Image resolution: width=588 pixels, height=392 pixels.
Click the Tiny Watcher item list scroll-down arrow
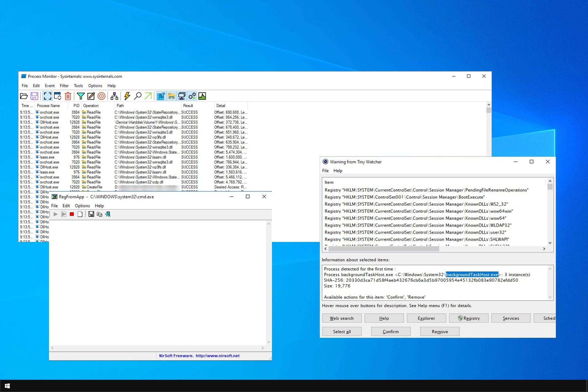click(550, 243)
